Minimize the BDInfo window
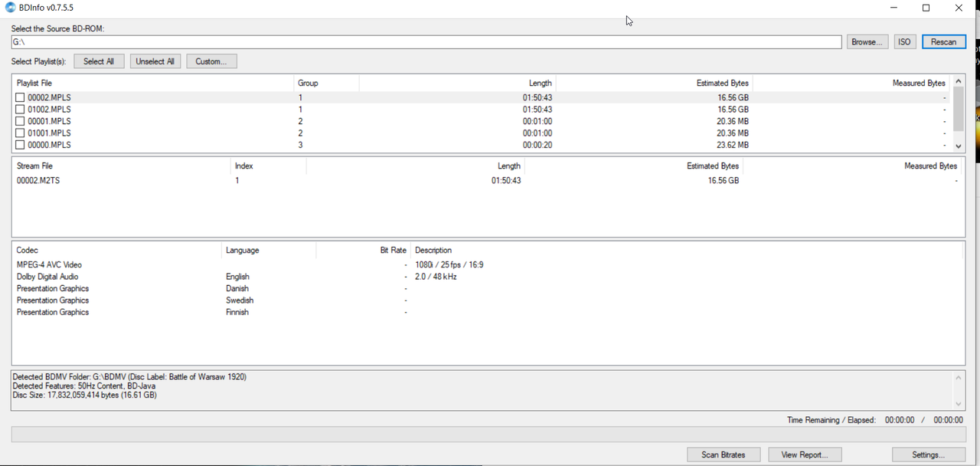980x466 pixels. point(893,8)
